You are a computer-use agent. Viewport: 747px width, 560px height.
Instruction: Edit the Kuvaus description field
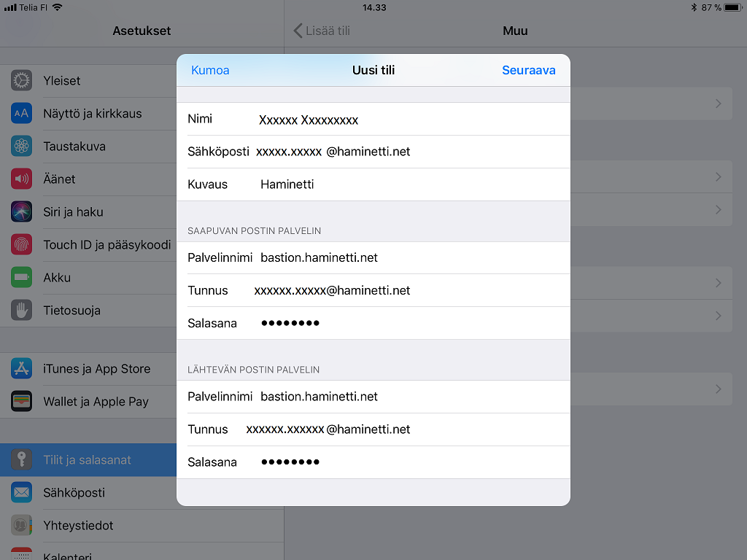point(373,184)
